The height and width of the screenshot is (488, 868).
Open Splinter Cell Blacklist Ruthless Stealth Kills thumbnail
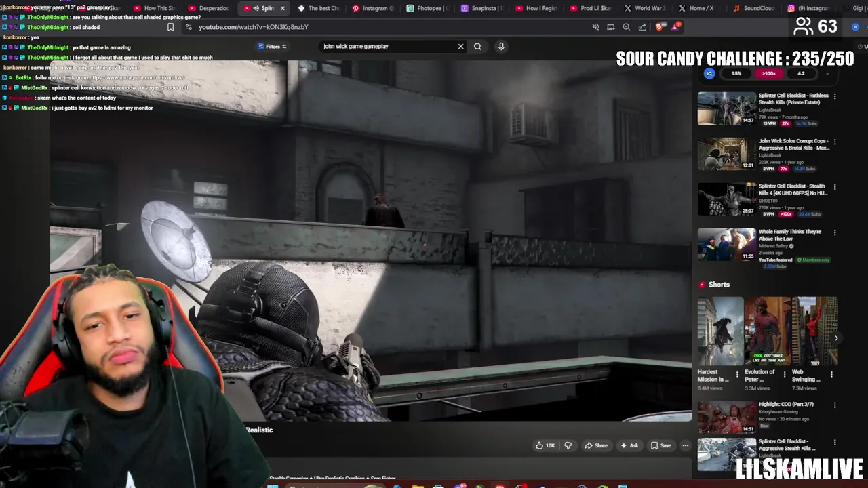(726, 108)
